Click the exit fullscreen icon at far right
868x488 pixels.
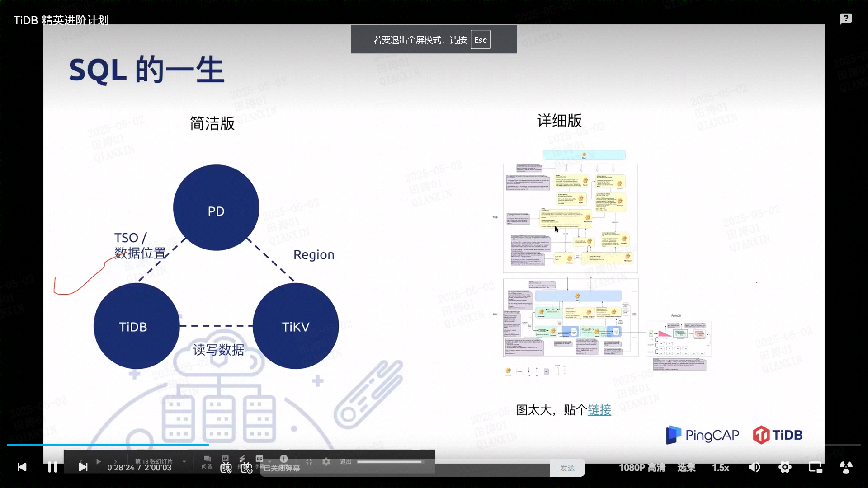(x=846, y=467)
